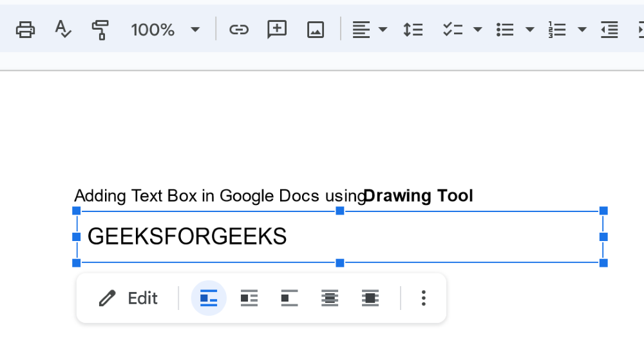Select Break text option

pyautogui.click(x=289, y=298)
